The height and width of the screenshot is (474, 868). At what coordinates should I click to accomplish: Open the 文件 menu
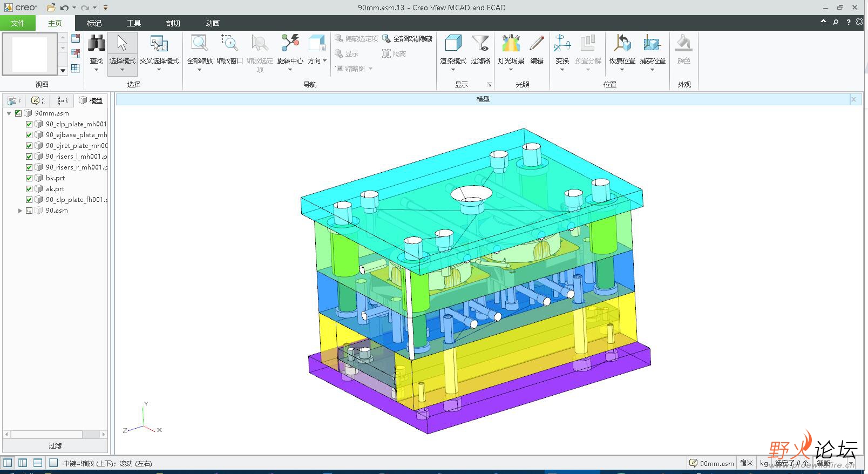point(18,23)
